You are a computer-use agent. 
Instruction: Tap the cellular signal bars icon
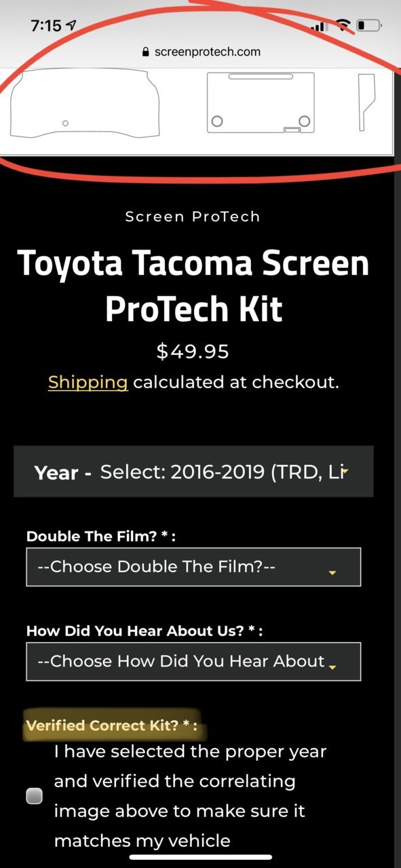coord(318,26)
